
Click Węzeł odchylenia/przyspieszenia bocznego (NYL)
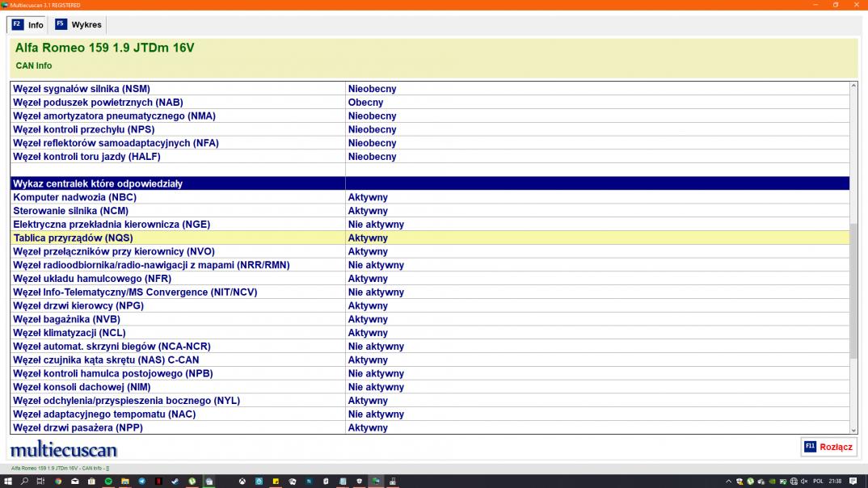pos(430,401)
